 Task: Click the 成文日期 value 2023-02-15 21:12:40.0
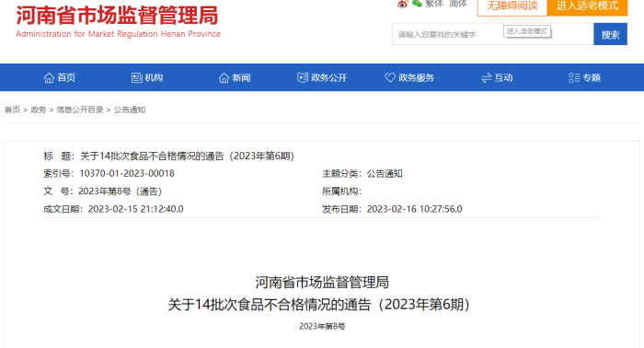135,209
